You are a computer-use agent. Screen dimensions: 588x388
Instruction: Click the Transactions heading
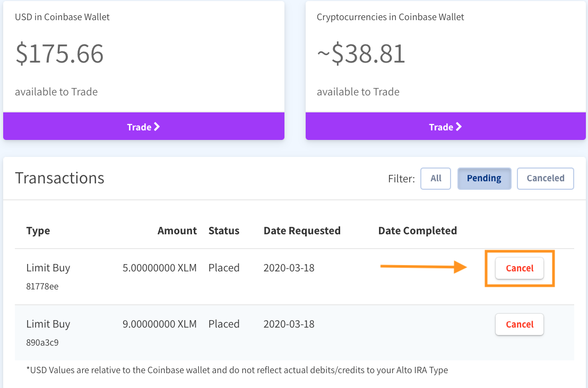59,178
